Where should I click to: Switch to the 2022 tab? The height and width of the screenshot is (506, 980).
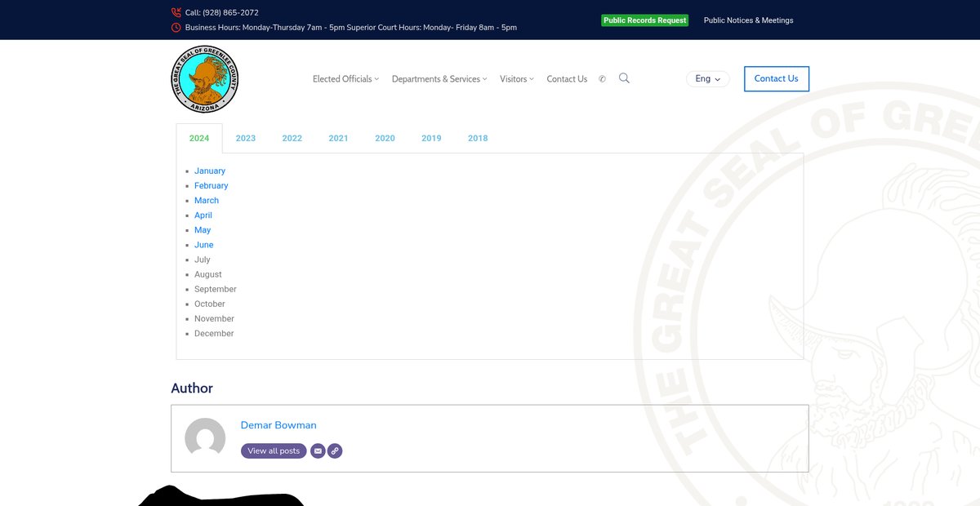click(292, 138)
